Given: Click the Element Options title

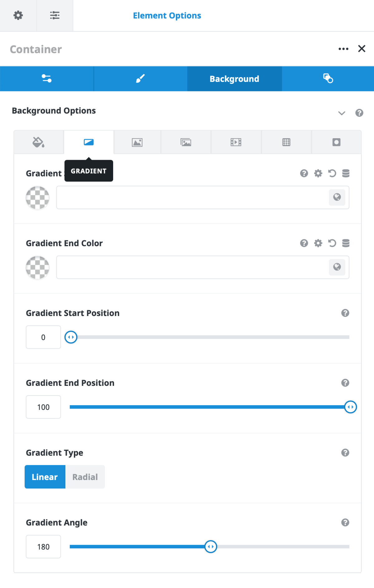Looking at the screenshot, I should 167,15.
